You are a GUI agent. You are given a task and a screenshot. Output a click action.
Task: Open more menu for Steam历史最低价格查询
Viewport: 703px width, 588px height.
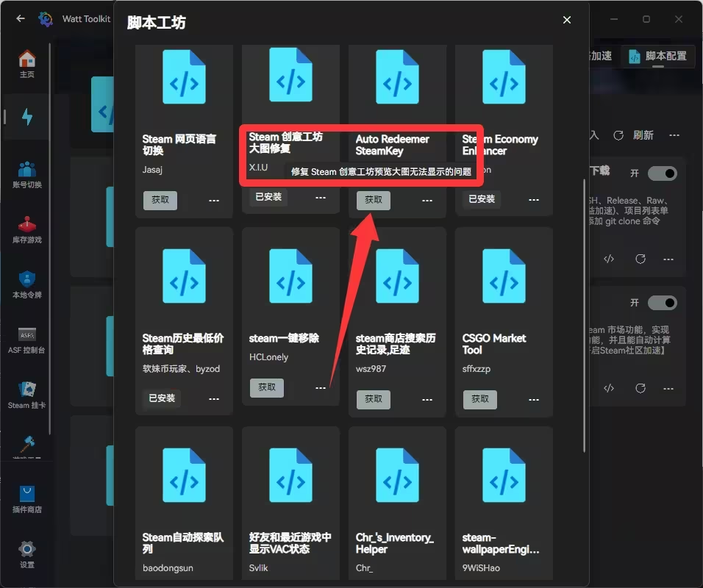214,398
